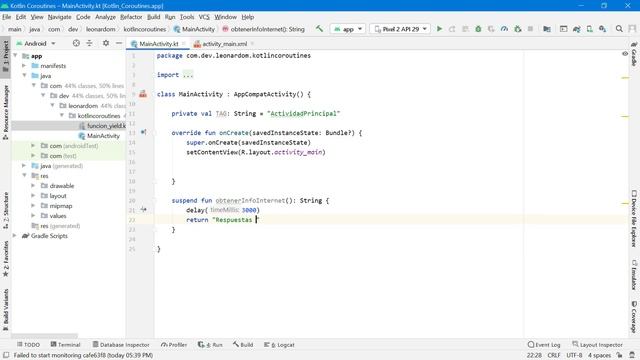Select MainActivity file in project tree

99,136
